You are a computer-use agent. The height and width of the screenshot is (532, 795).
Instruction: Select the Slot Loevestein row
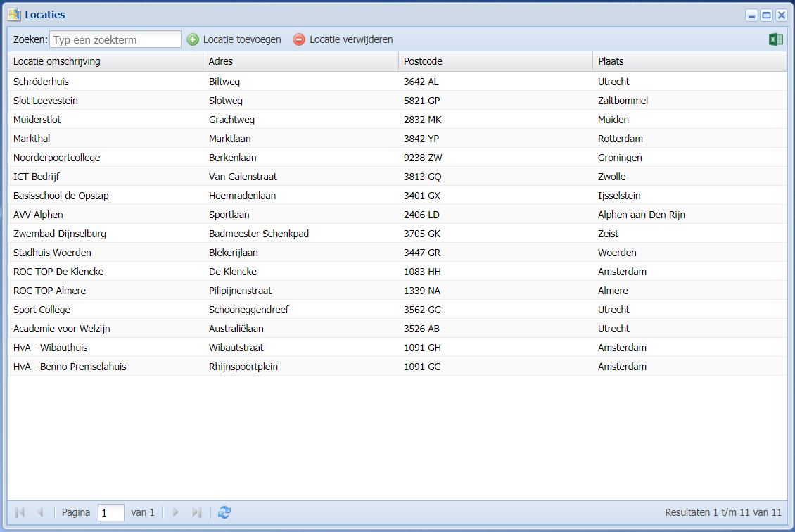(x=397, y=101)
